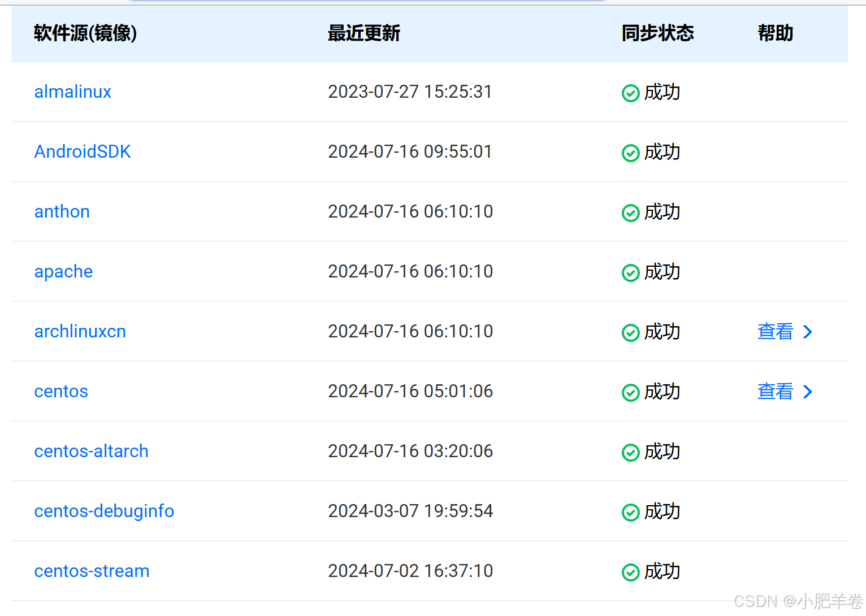Image resolution: width=866 pixels, height=616 pixels.
Task: Click the green checkmark icon for anthon
Action: coord(630,213)
